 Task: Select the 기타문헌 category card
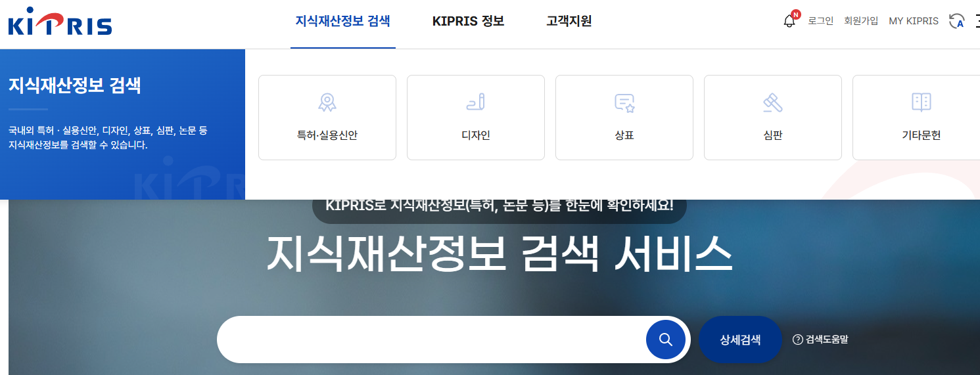(916, 118)
